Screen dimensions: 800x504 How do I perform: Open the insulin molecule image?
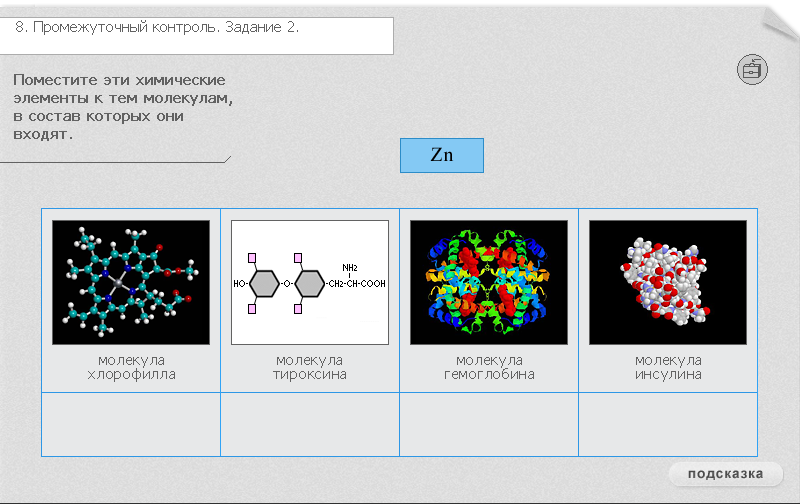668,282
